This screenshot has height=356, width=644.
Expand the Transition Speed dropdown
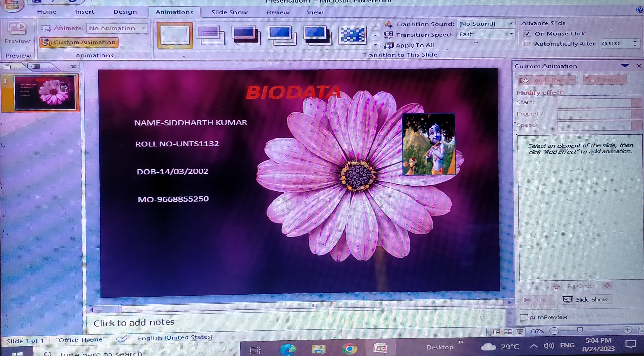coord(511,34)
